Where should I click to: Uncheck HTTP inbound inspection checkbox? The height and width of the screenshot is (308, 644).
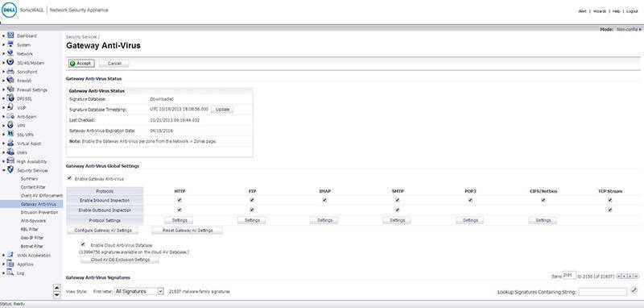tap(180, 200)
